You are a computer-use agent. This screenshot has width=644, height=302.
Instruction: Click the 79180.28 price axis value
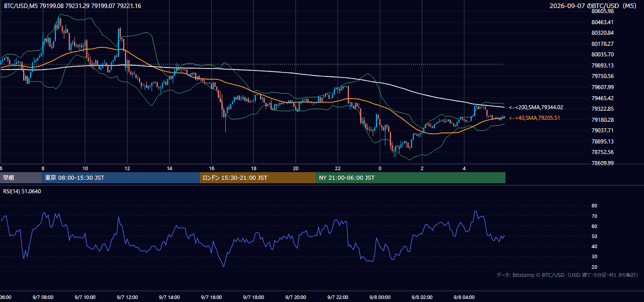click(x=603, y=120)
